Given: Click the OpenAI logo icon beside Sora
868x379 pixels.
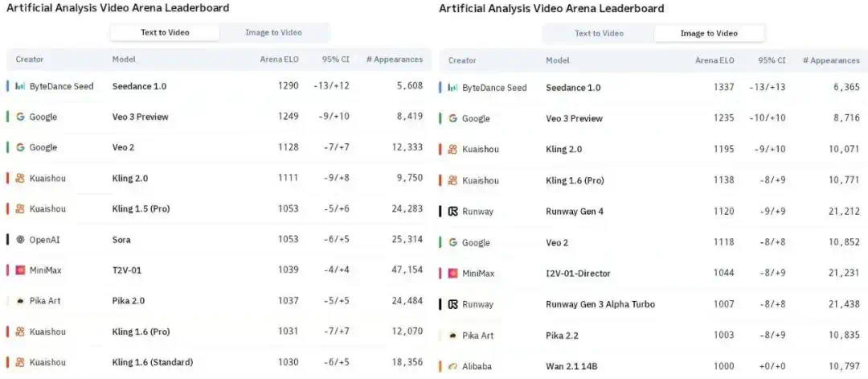Looking at the screenshot, I should (x=20, y=239).
